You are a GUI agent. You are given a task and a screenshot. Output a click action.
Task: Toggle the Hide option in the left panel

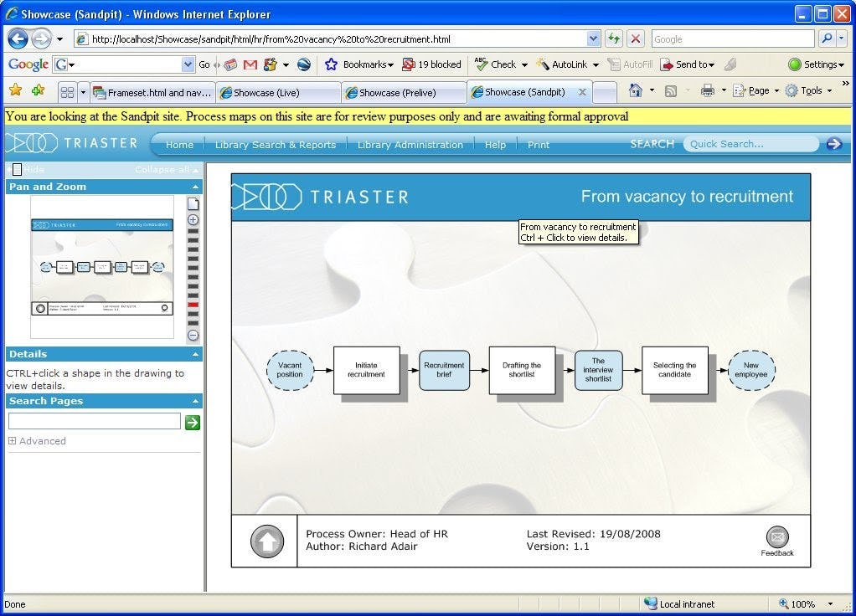[x=25, y=169]
